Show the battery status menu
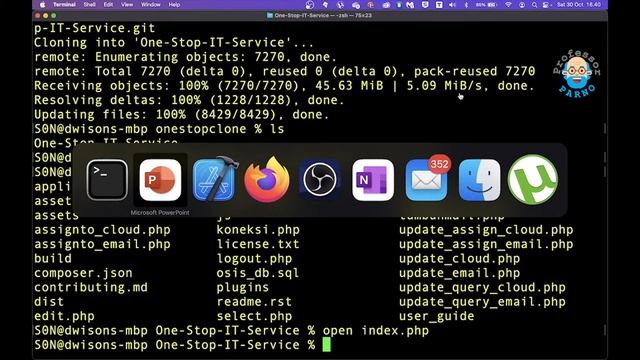 point(487,5)
